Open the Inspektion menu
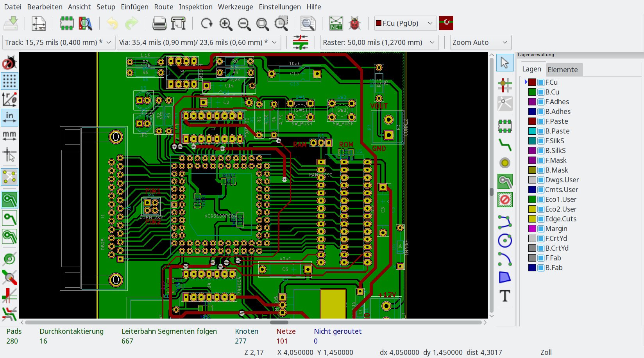The height and width of the screenshot is (358, 644). [196, 7]
